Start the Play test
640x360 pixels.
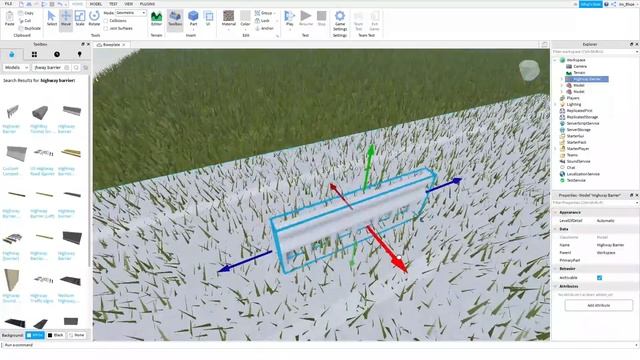click(x=289, y=19)
